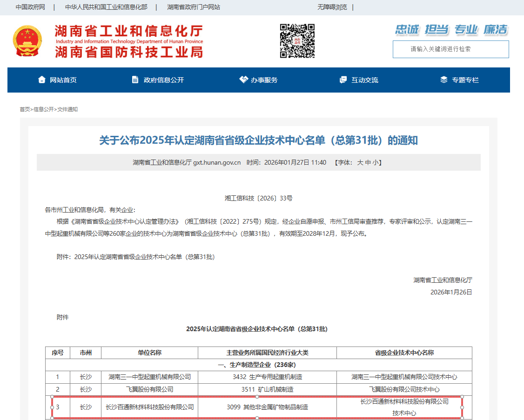Click the handshake icon beside 办事服务
524x420 pixels.
243,80
